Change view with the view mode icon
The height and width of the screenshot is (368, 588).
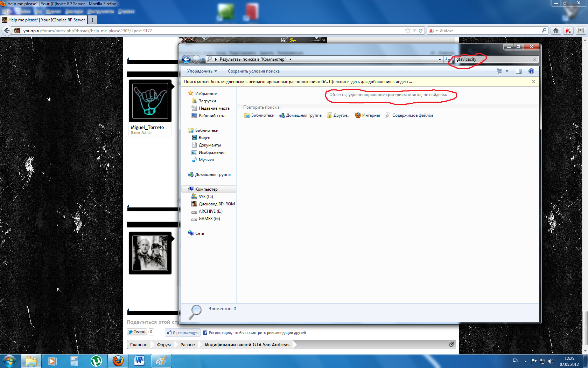[x=499, y=71]
